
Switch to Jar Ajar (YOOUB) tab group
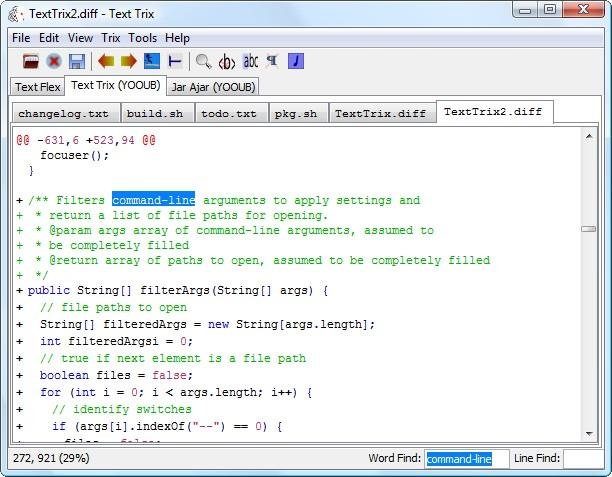coord(213,87)
